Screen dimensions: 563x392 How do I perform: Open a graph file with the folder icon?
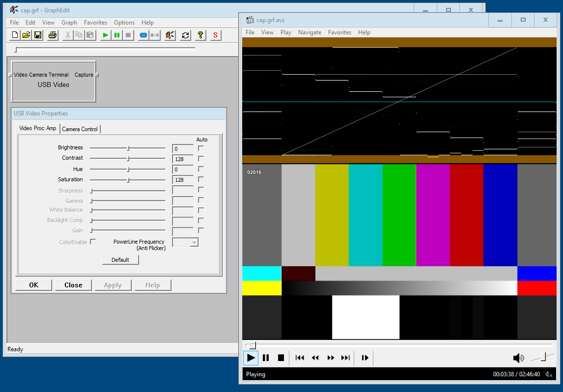(26, 35)
